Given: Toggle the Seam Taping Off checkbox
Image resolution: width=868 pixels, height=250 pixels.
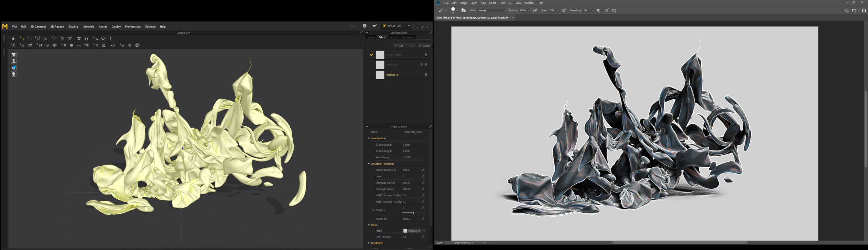Looking at the screenshot, I should [403, 157].
